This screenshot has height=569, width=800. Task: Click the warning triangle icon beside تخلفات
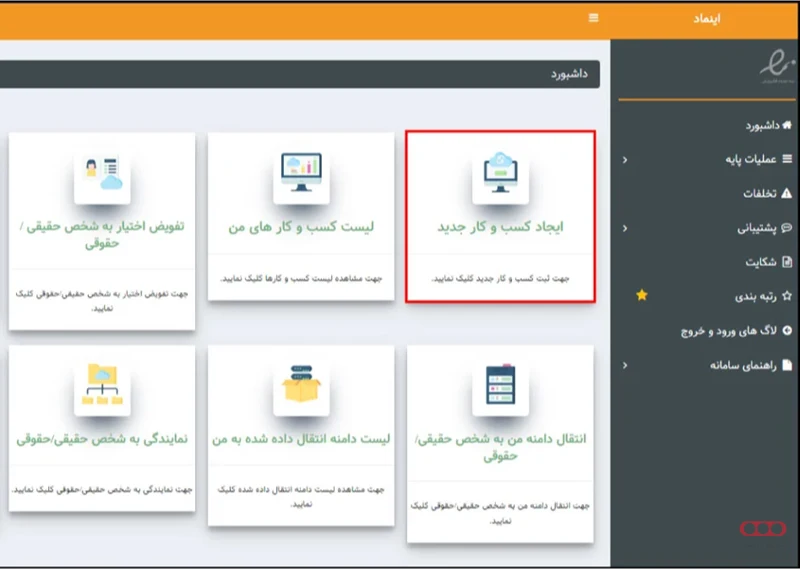(787, 193)
